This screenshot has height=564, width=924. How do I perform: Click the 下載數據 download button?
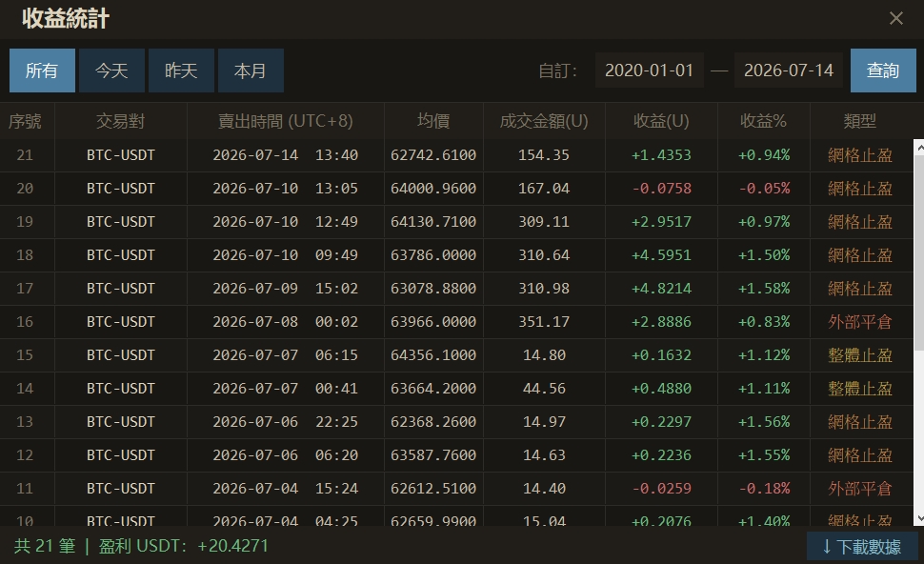(x=862, y=547)
